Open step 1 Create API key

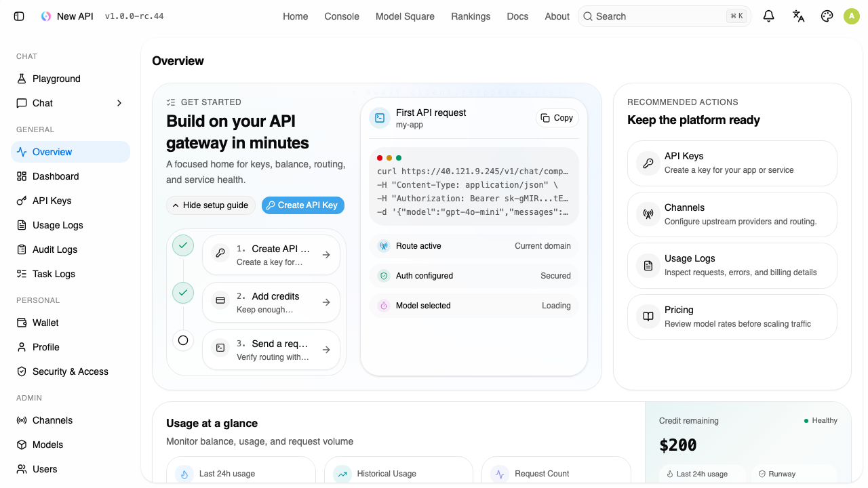click(x=271, y=255)
